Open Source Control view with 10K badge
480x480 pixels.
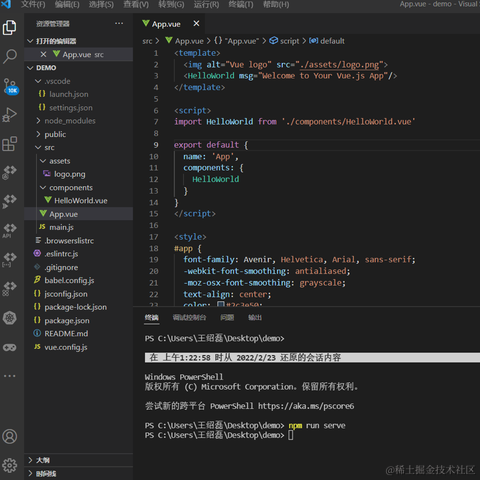10,86
